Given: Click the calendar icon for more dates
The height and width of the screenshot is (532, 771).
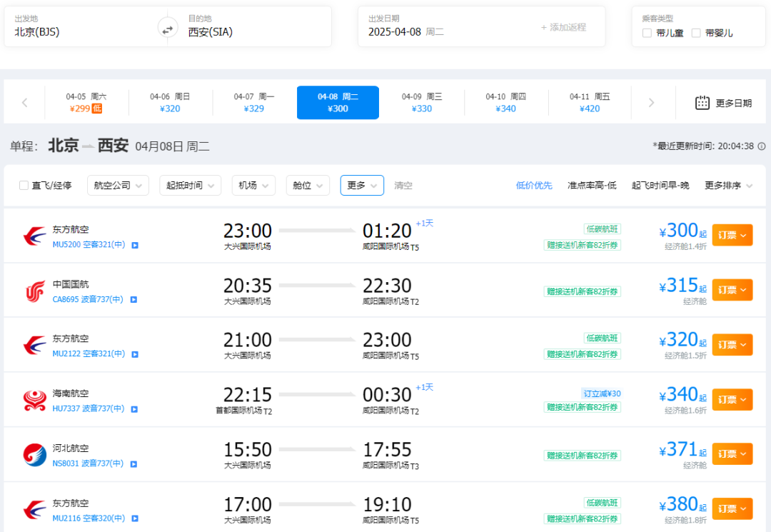Looking at the screenshot, I should coord(702,103).
